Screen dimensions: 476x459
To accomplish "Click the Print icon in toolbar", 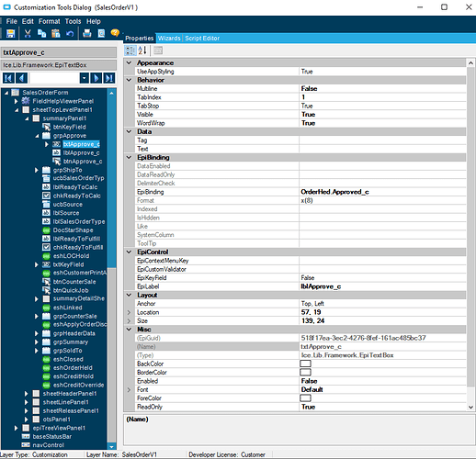I will pos(87,33).
